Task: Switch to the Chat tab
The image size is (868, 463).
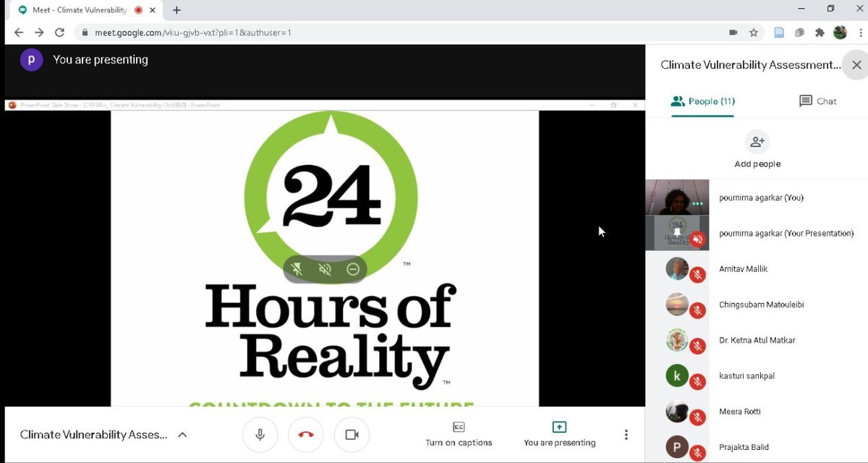Action: [817, 101]
